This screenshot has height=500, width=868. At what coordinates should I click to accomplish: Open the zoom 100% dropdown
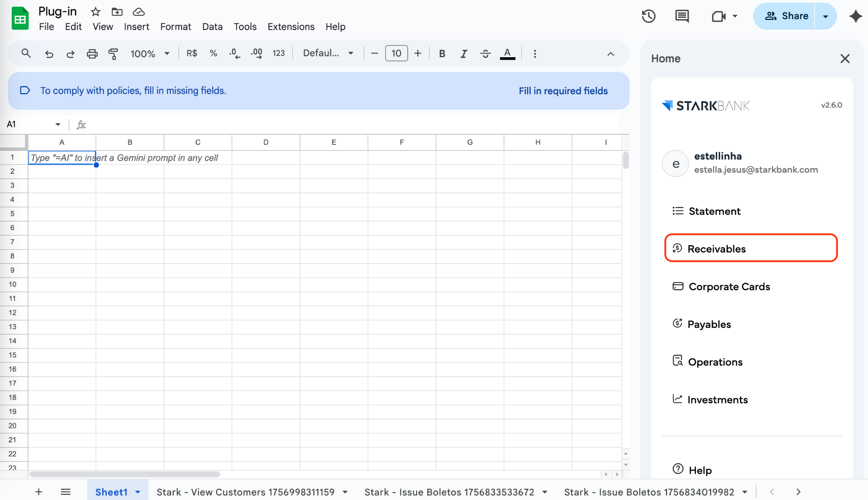150,54
